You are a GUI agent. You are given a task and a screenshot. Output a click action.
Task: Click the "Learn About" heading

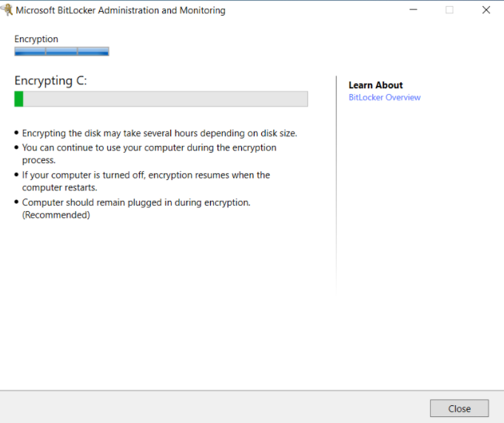point(375,85)
